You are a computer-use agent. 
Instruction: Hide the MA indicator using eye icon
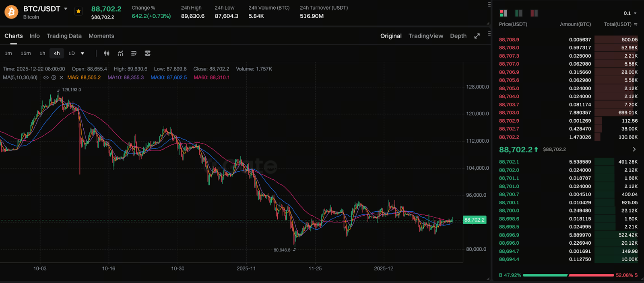pyautogui.click(x=46, y=77)
